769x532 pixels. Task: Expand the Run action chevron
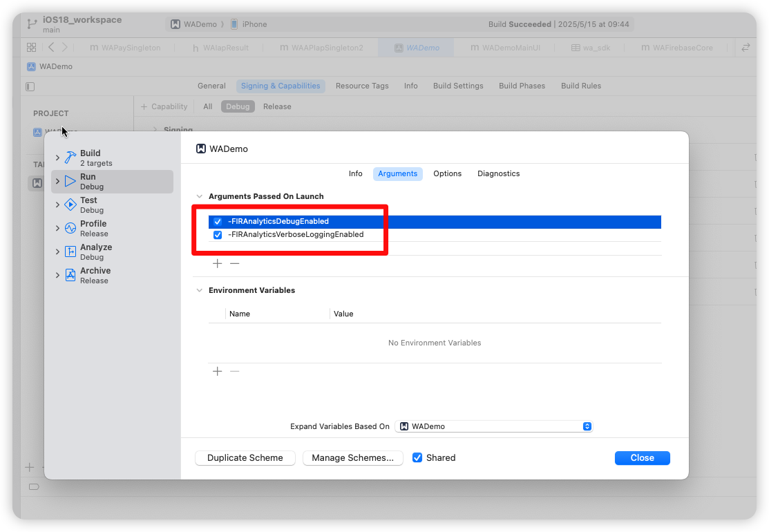pos(58,181)
